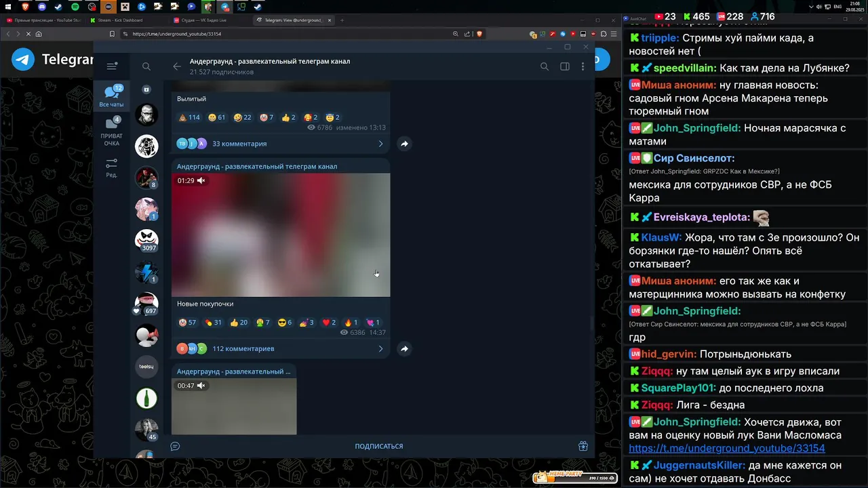Open the channel three-dot options menu

tap(583, 66)
